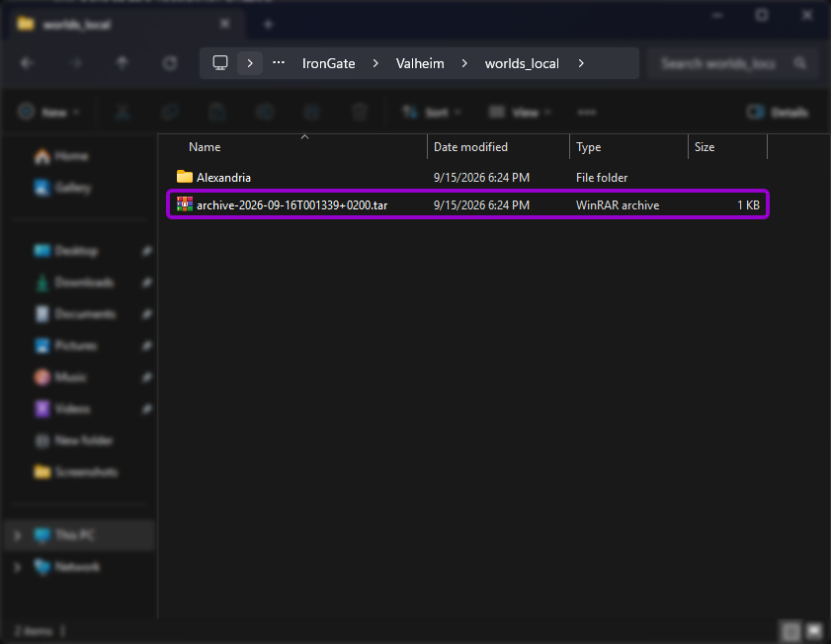Sort by Name column header
This screenshot has width=831, height=644.
pyautogui.click(x=205, y=147)
